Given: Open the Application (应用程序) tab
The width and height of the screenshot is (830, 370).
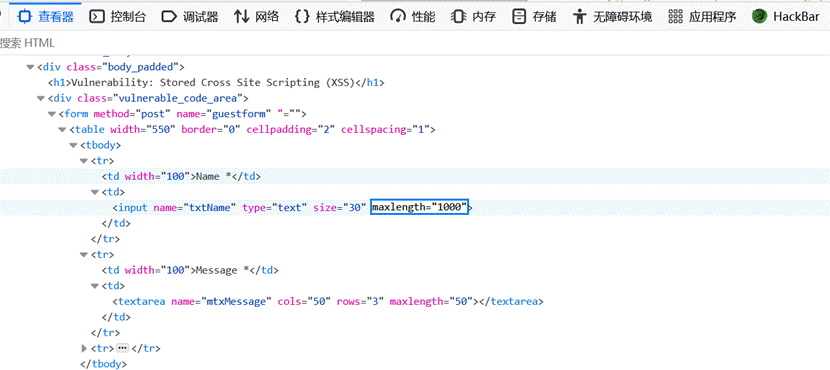Looking at the screenshot, I should (x=702, y=16).
